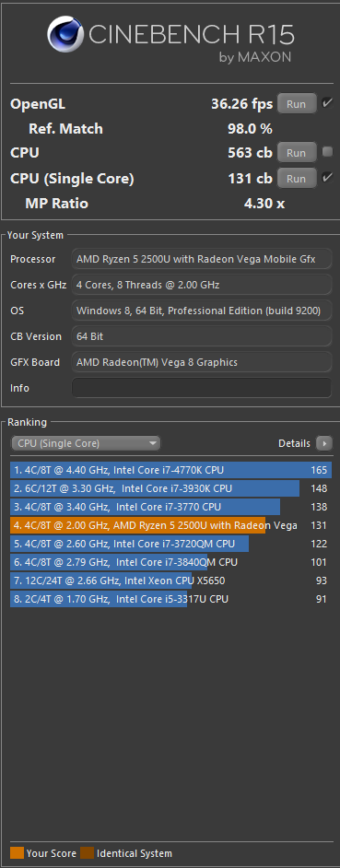340x868 pixels.
Task: Run the OpenGL benchmark test
Action: click(297, 104)
